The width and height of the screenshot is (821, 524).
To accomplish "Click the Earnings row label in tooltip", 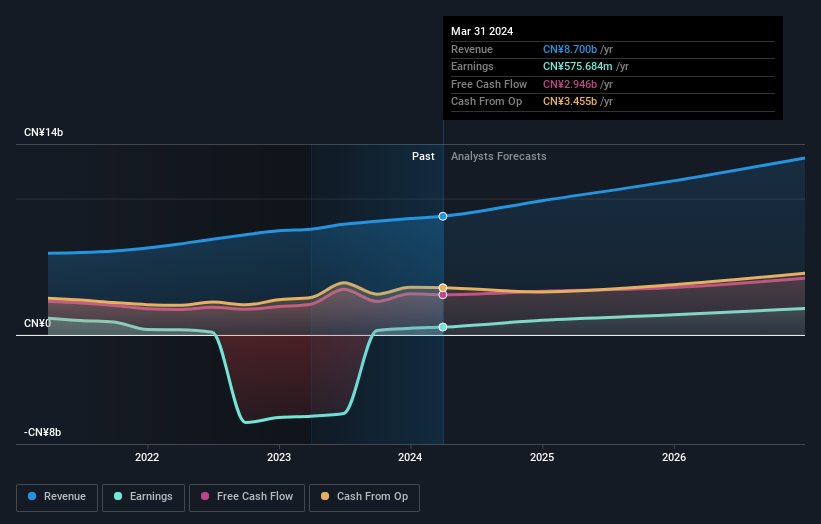I will coord(472,66).
